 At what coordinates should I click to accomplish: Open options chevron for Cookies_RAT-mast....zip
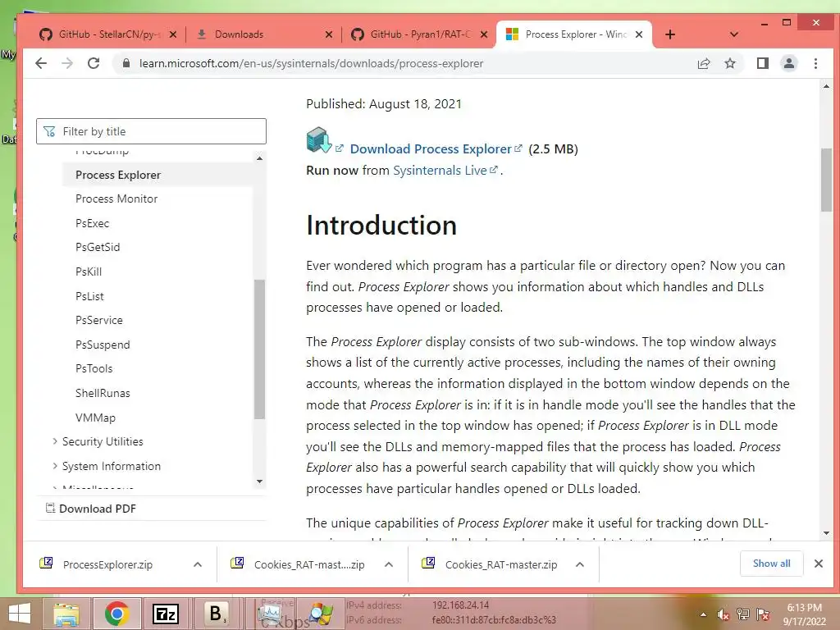389,564
